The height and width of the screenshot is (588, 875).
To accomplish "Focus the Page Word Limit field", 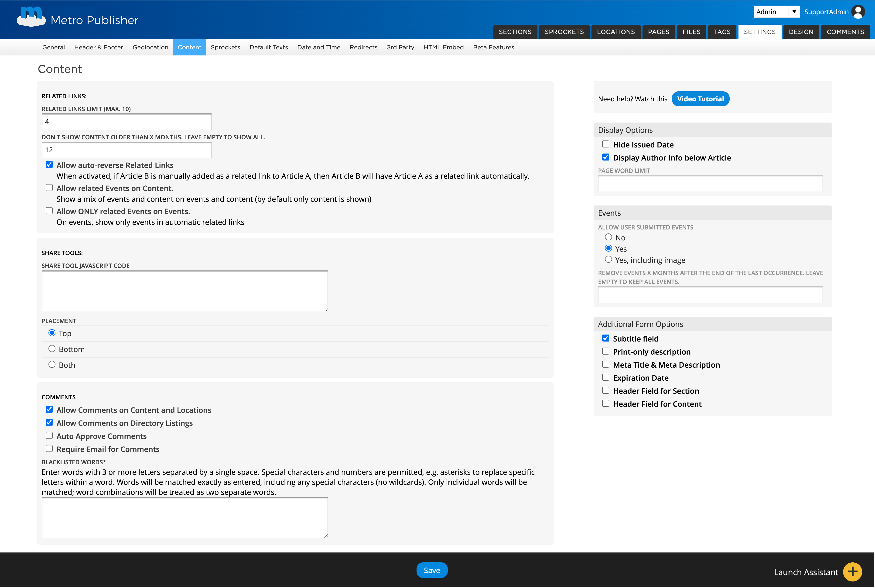I will (710, 184).
